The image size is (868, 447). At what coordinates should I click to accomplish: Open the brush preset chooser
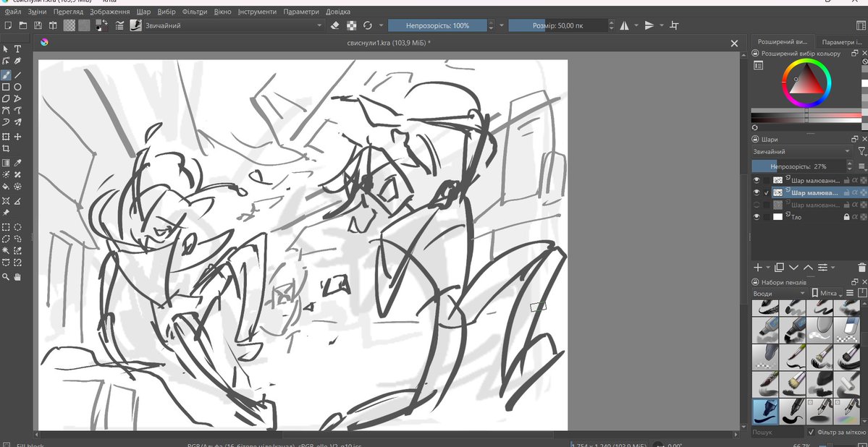click(x=135, y=25)
